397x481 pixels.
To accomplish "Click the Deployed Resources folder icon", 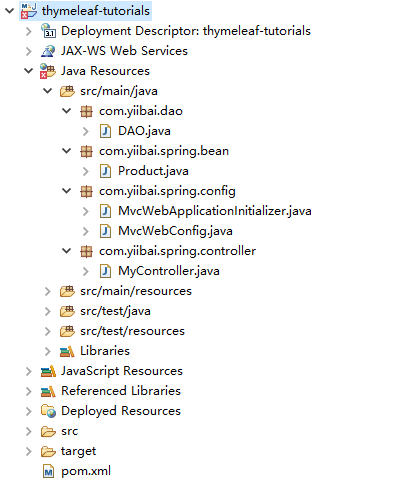I will pos(48,411).
